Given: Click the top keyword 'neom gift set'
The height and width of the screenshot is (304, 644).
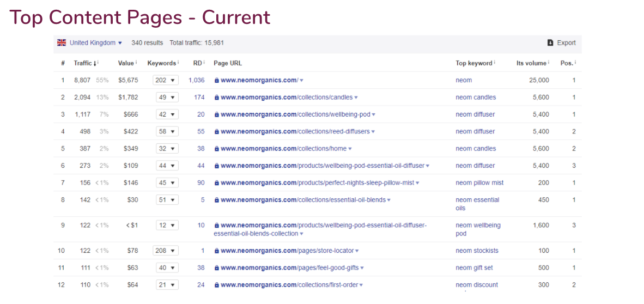Looking at the screenshot, I should click(x=475, y=268).
